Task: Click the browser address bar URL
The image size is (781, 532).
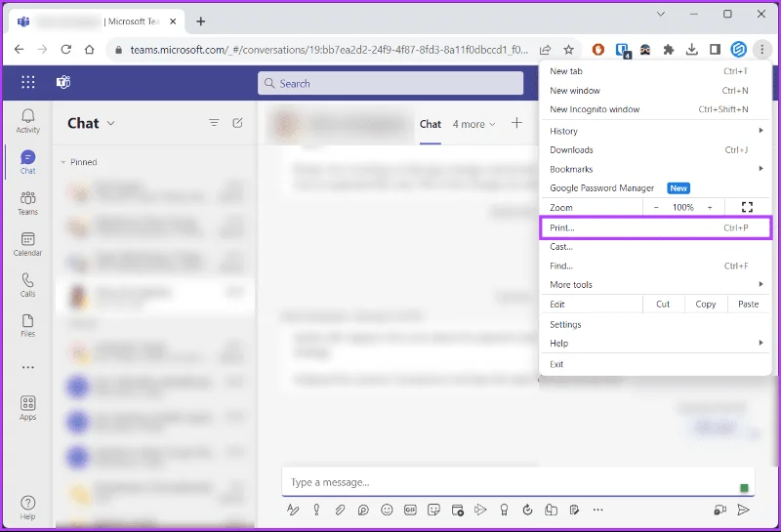Action: pyautogui.click(x=329, y=50)
